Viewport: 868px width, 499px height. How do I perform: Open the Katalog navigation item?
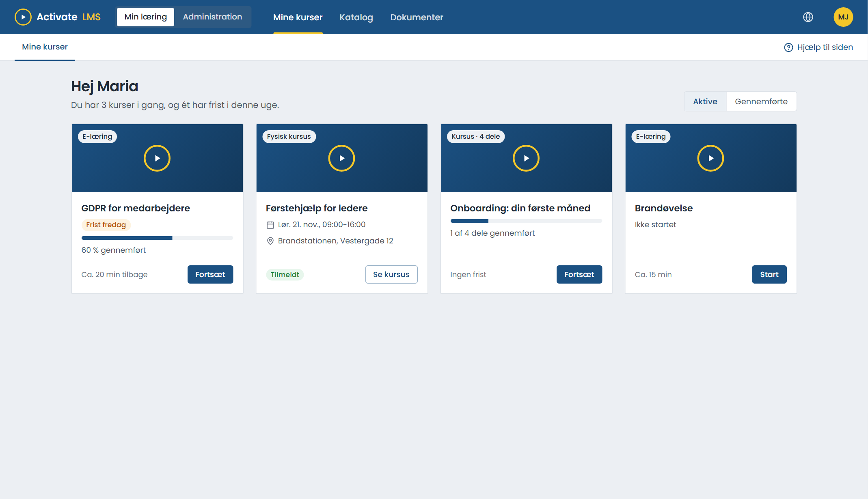[356, 17]
